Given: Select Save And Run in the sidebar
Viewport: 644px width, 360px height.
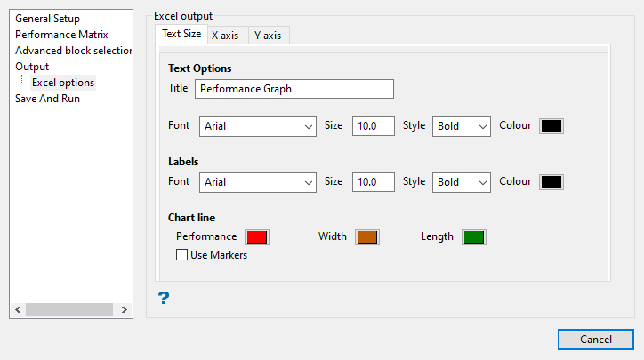Looking at the screenshot, I should (47, 99).
